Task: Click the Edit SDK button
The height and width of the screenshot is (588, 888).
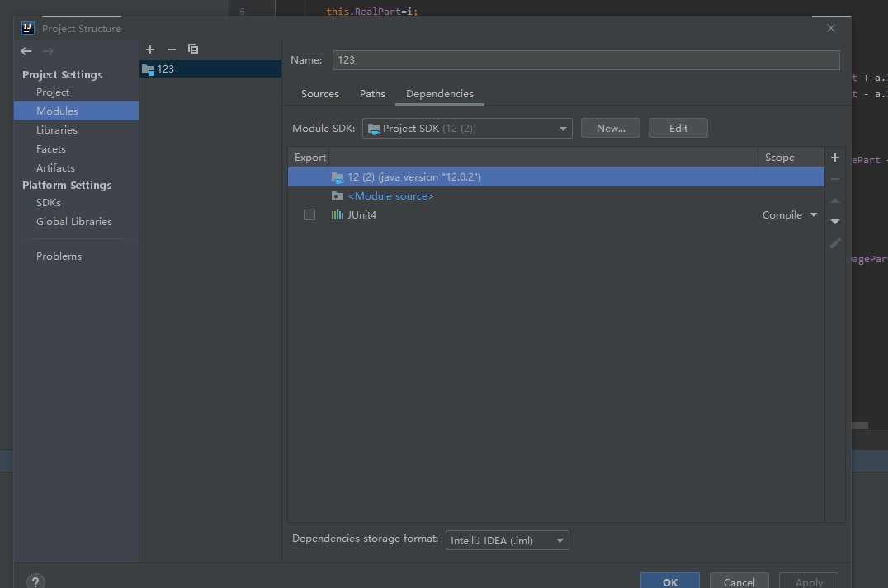Action: [x=678, y=128]
